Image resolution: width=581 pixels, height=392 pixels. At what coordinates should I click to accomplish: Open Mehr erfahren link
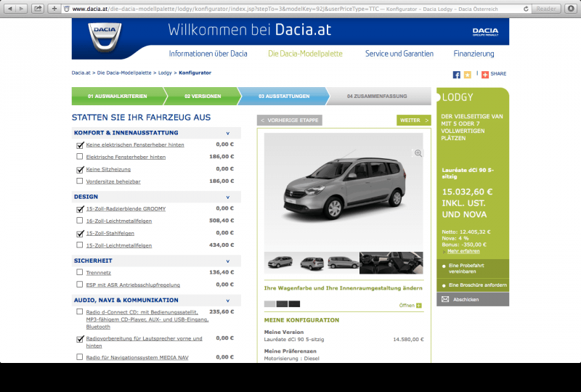click(463, 251)
